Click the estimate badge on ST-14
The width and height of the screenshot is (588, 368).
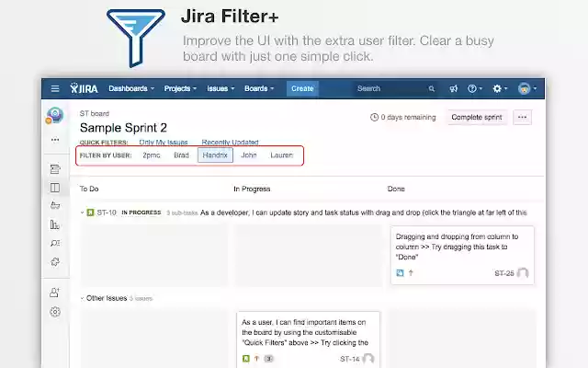268,359
